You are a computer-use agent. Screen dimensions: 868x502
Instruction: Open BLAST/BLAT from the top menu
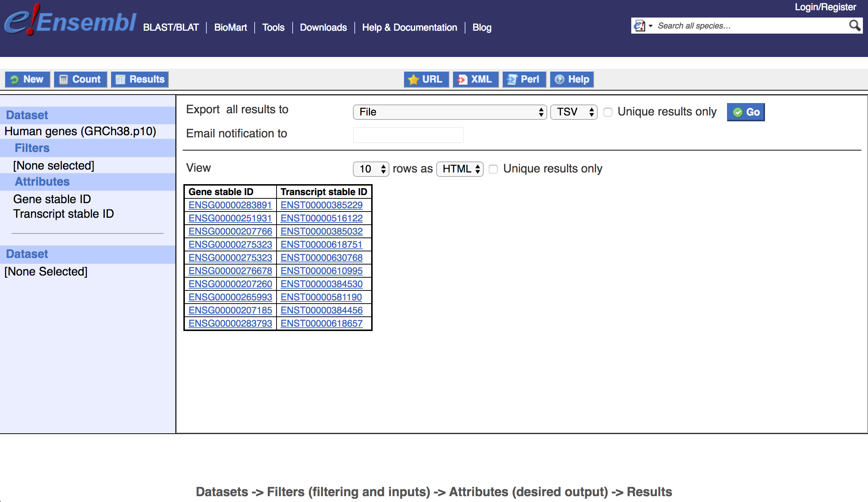[171, 27]
